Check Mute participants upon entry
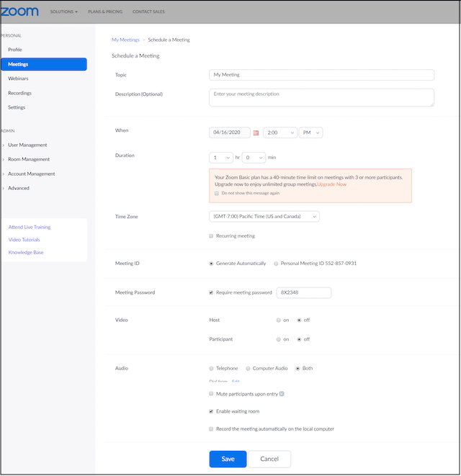Viewport: 461px width, 476px height. [211, 394]
